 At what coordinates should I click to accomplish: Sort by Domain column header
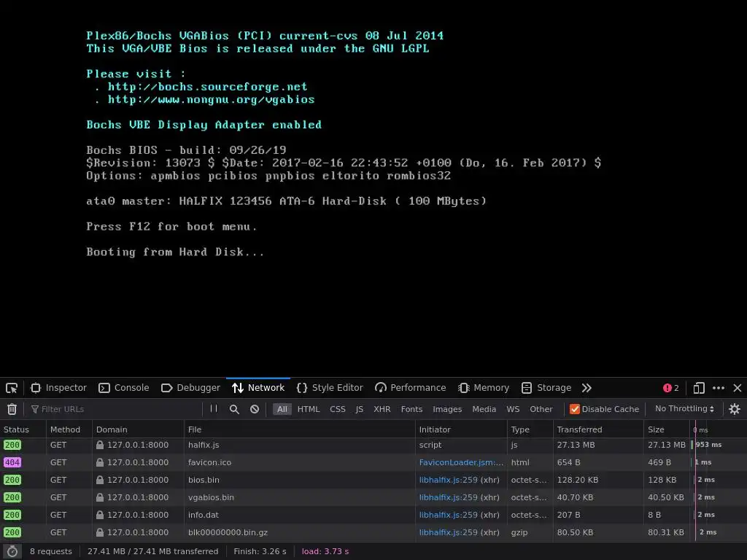point(138,429)
